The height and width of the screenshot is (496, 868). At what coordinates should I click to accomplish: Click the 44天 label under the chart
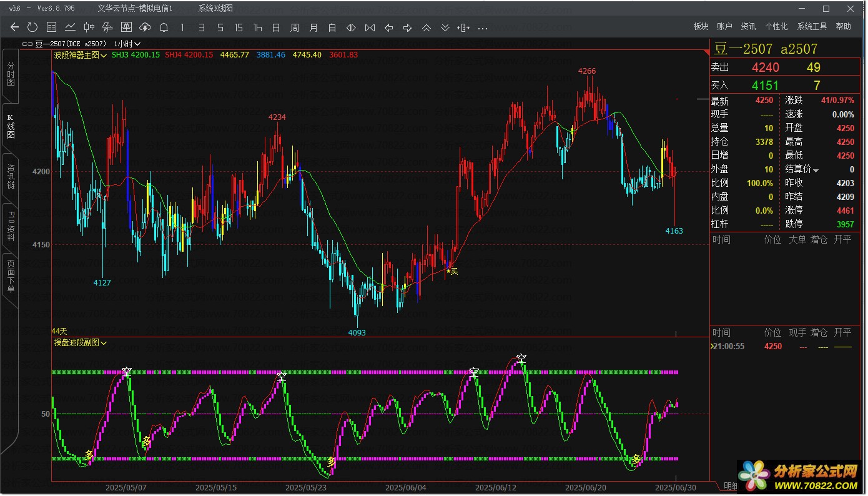click(x=59, y=330)
